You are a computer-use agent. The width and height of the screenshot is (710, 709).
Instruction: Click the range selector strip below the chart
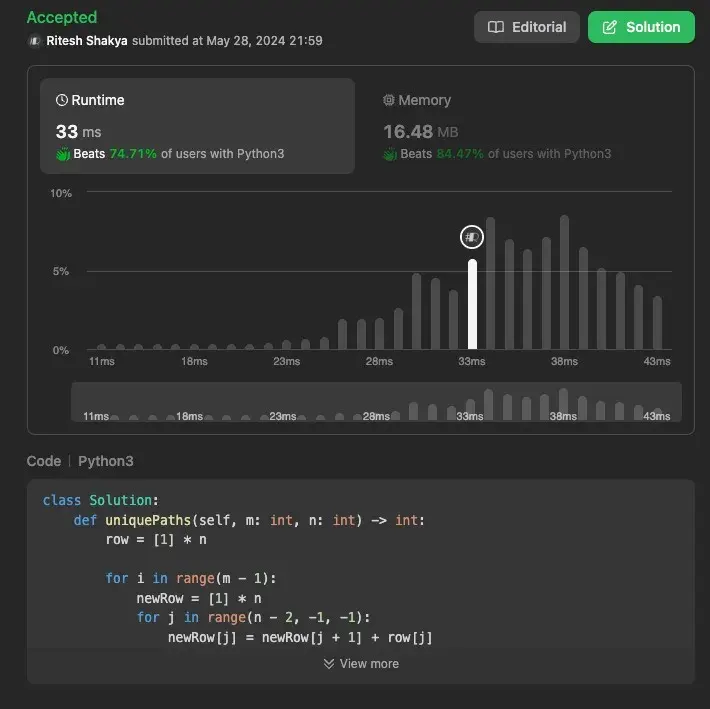tap(376, 402)
